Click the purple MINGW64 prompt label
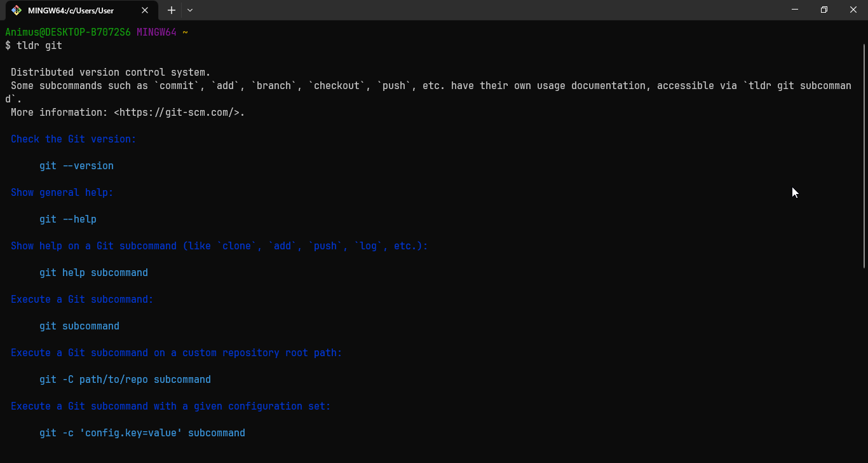868x463 pixels. click(156, 32)
